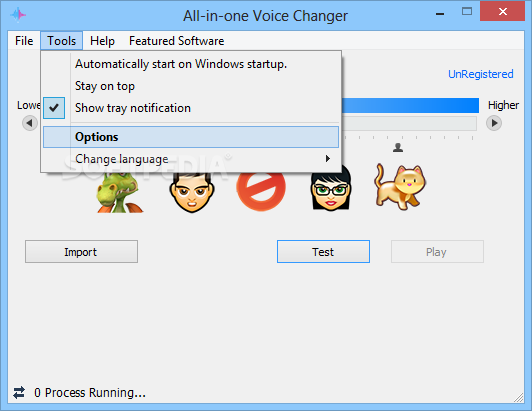Select the dragon voice avatar
Viewport: 532px width, 411px height.
119,192
